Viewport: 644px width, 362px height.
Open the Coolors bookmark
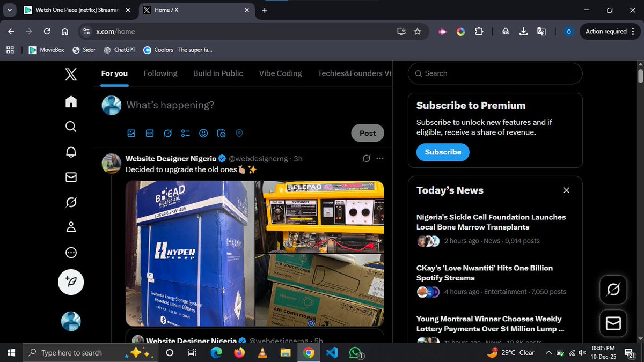click(x=178, y=50)
